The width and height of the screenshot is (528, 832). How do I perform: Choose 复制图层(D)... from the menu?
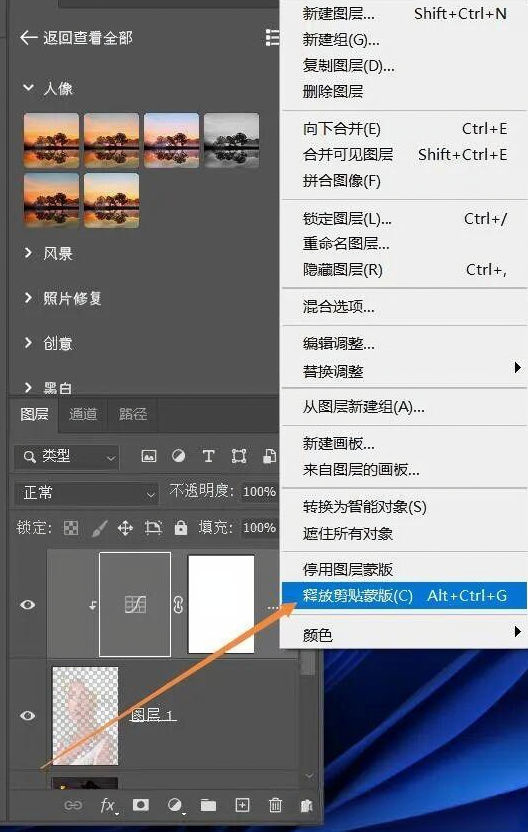[404, 65]
